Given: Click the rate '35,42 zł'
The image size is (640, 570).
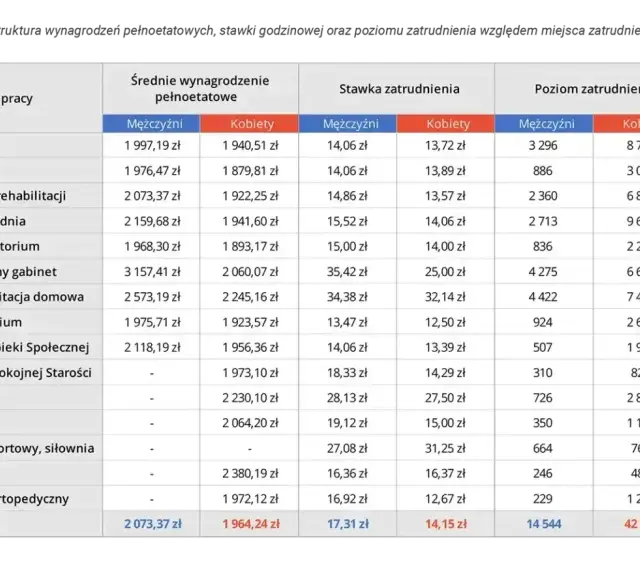Looking at the screenshot, I should 347,272.
